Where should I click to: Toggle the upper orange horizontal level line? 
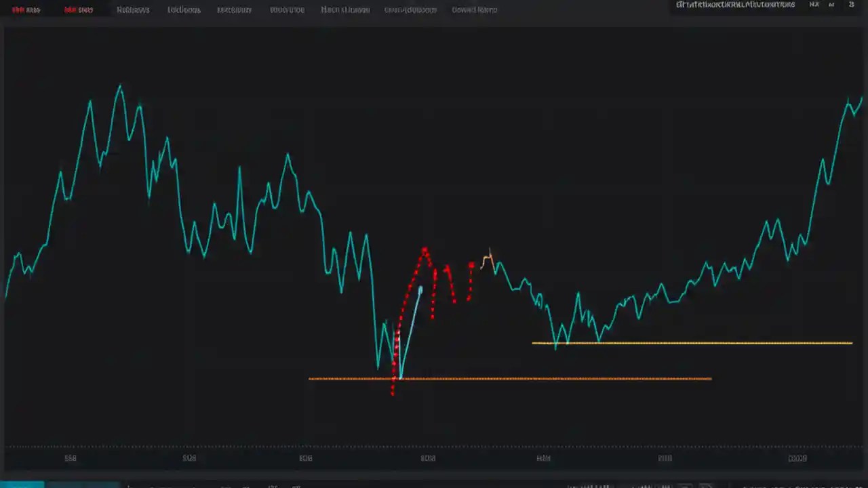tap(692, 343)
